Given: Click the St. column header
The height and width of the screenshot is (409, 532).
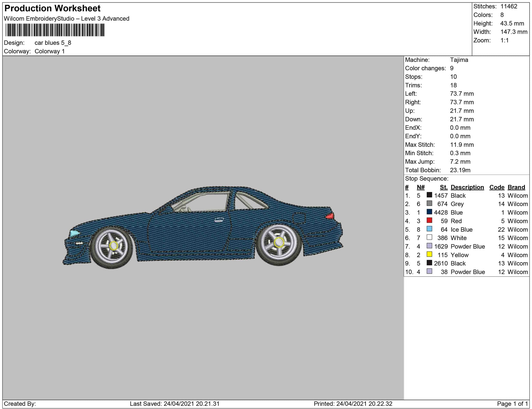Looking at the screenshot, I should point(443,187).
